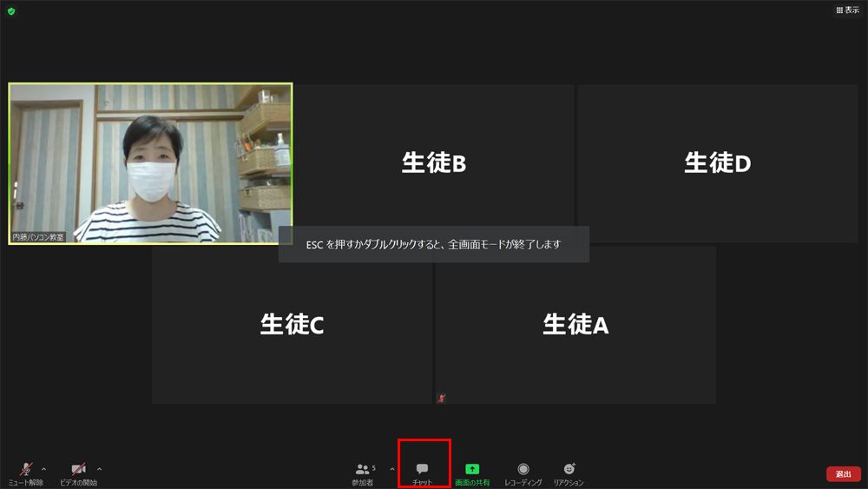Select the 生徒C participant tile
Screen dimensions: 868x489
(x=292, y=325)
